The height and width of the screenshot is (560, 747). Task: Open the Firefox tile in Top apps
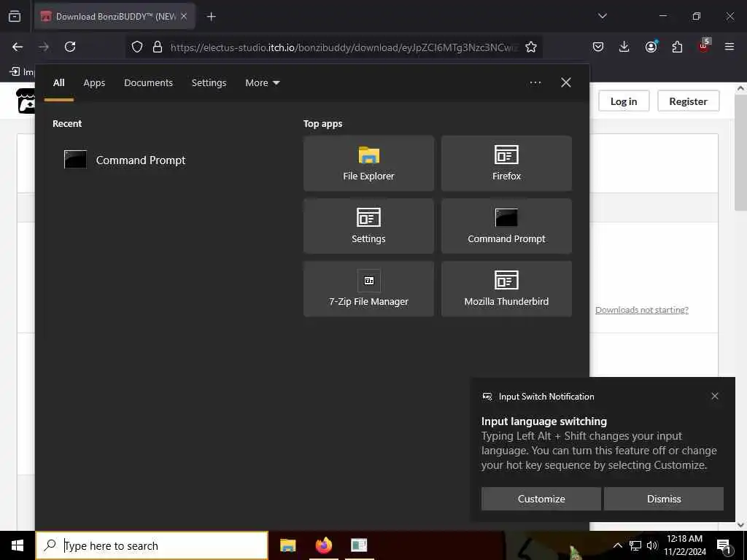click(506, 163)
